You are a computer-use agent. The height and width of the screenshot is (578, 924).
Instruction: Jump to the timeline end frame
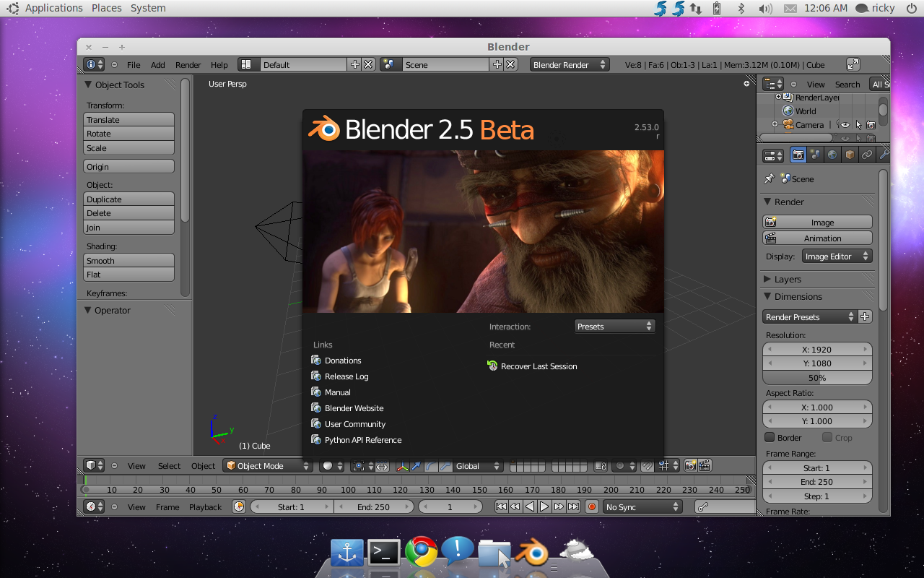pos(573,506)
